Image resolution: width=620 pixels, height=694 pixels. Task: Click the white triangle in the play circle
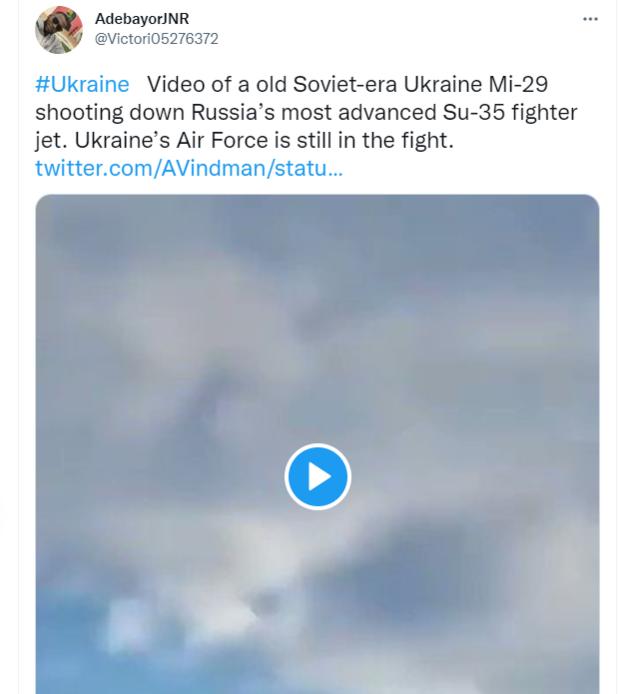pyautogui.click(x=319, y=476)
